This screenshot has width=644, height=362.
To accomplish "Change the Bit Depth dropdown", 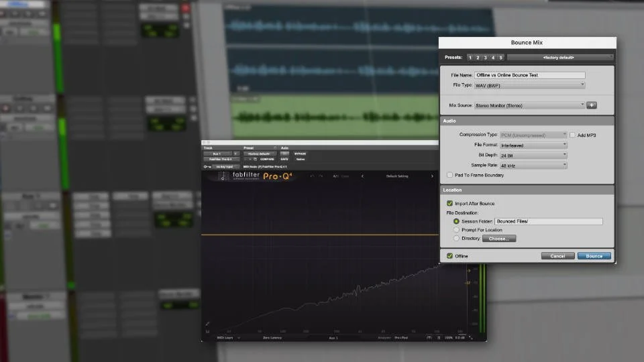I will 533,156.
